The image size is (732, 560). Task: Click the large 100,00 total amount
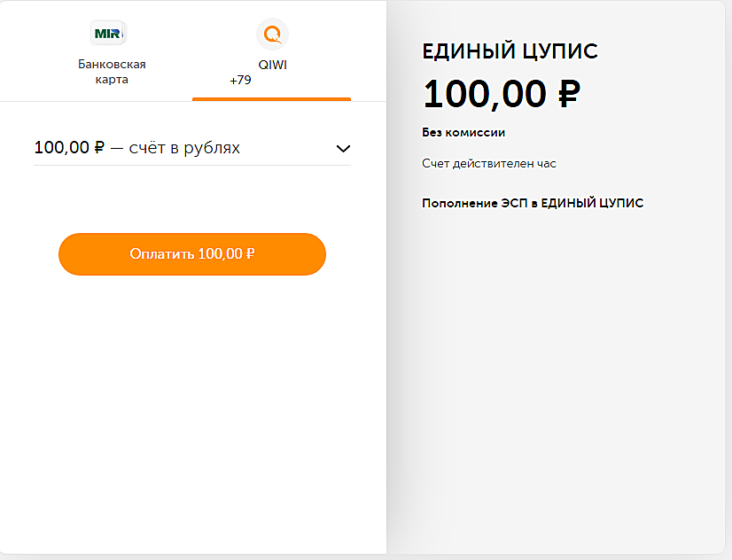485,95
